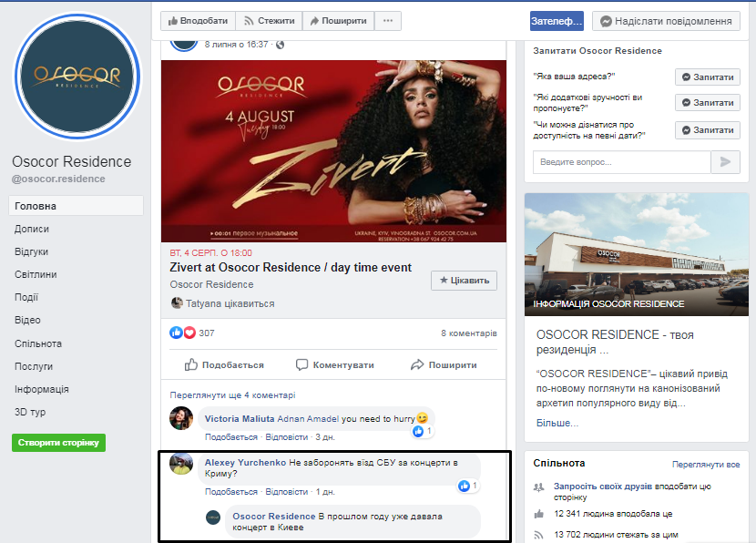Toggle the Вподобати page like button

(198, 21)
